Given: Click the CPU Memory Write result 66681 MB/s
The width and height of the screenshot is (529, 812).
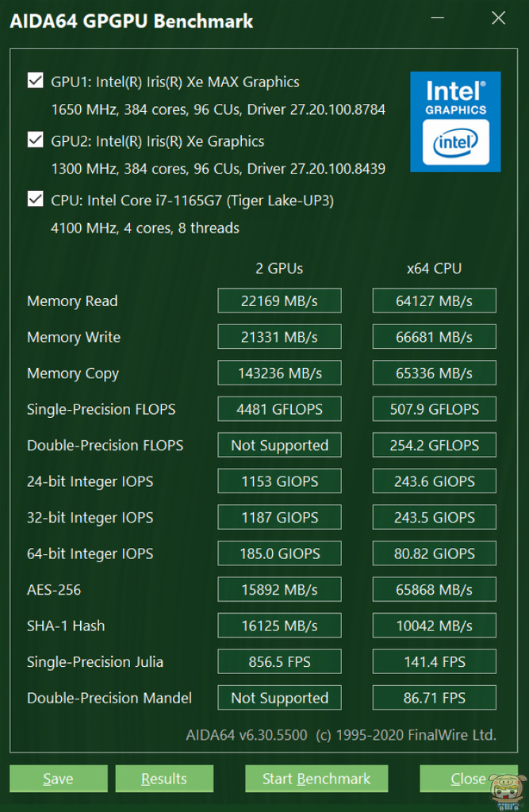Looking at the screenshot, I should (434, 337).
